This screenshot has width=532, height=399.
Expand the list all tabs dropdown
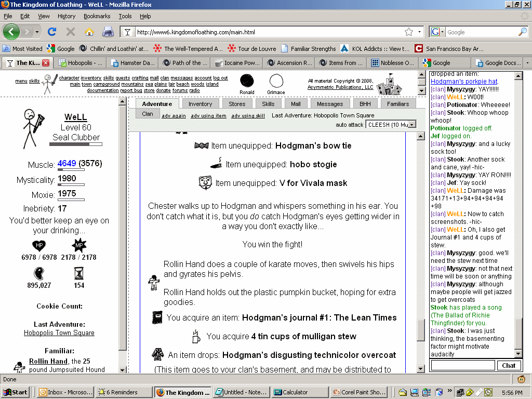pyautogui.click(x=527, y=63)
